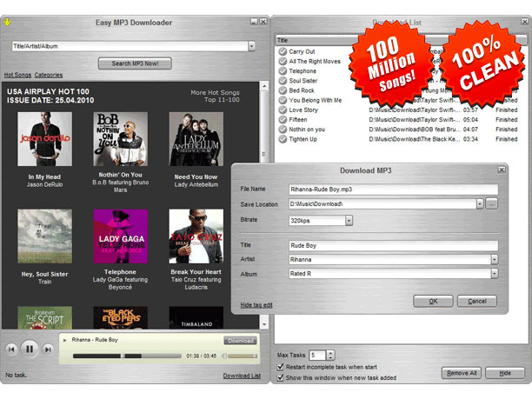Image resolution: width=532 pixels, height=399 pixels.
Task: Click the Cancel button in Download MP3
Action: tap(477, 302)
